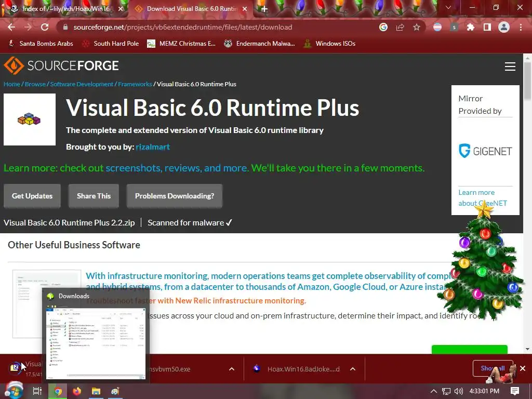Open the notification center icon
Image resolution: width=532 pixels, height=399 pixels.
(x=515, y=391)
